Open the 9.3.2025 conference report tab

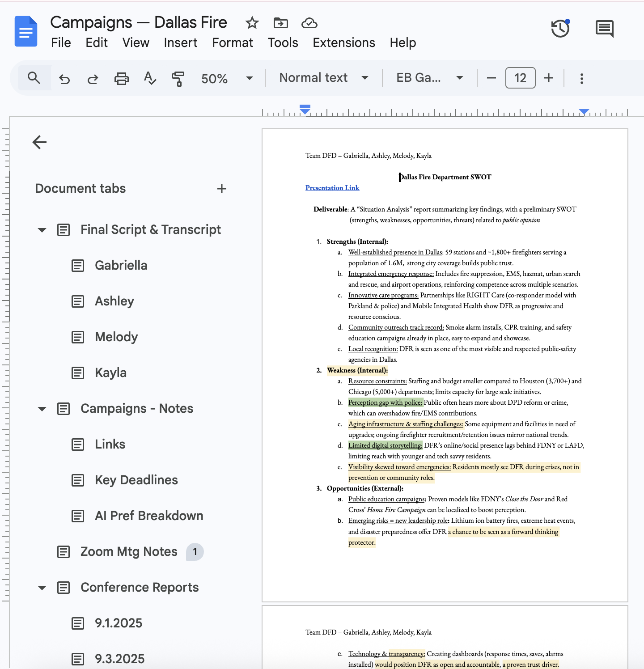pyautogui.click(x=120, y=659)
